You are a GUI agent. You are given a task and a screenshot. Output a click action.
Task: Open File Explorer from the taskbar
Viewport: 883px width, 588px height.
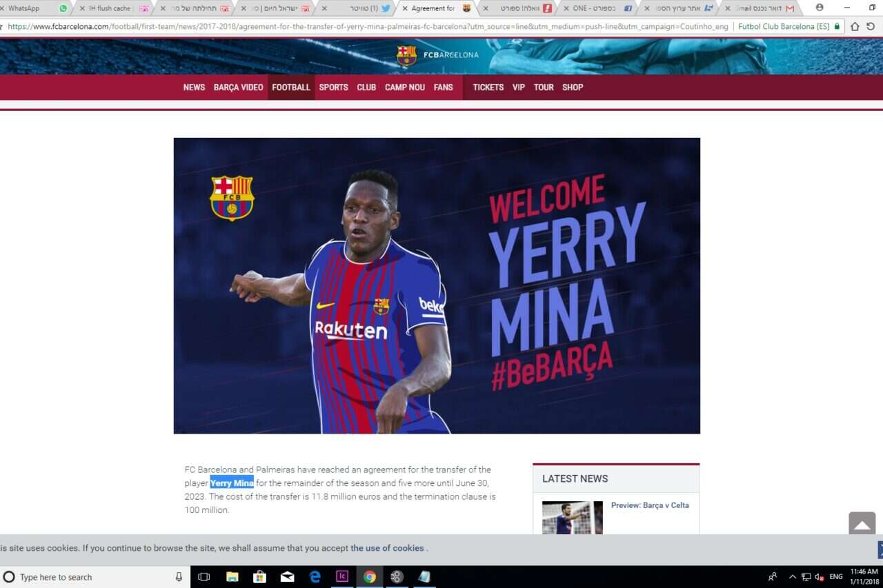click(232, 577)
